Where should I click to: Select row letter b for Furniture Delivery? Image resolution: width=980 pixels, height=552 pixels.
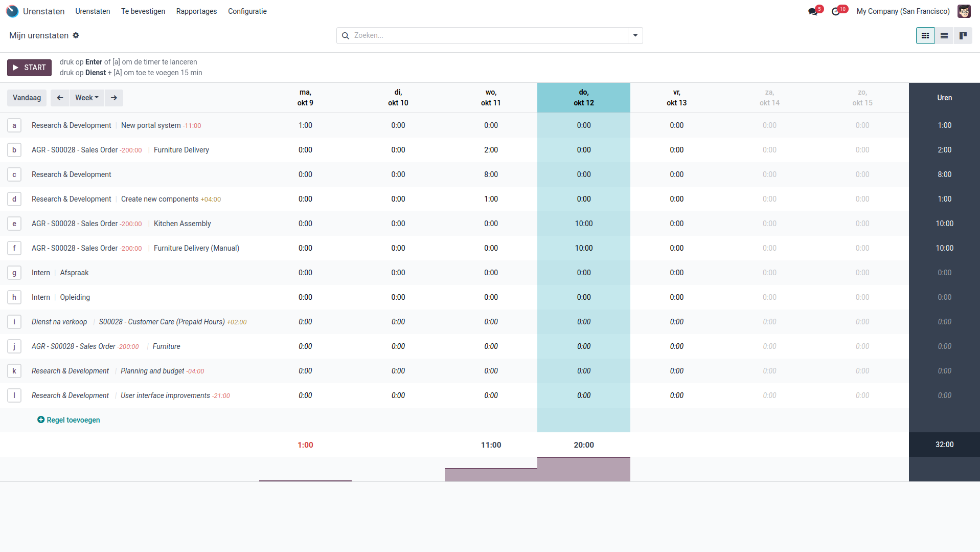click(x=14, y=150)
